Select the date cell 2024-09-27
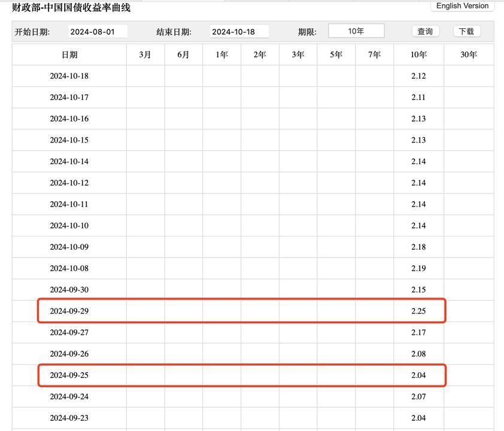Screen dimensions: 504x431 tap(69, 333)
